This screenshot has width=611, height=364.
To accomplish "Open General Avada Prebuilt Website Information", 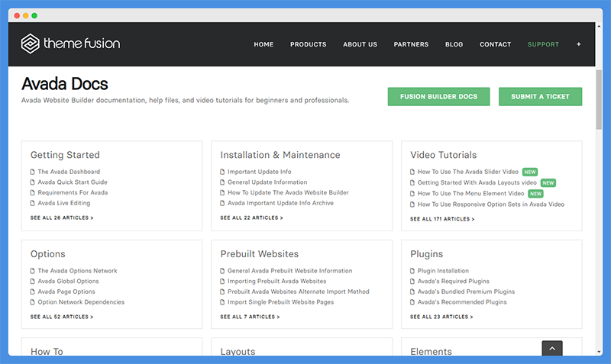I will [290, 271].
